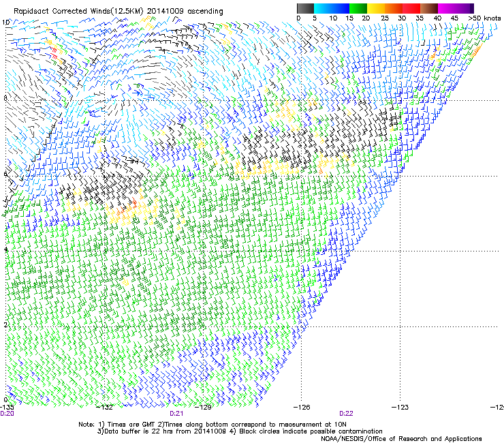
Task: Click the gray 0-5 knots legend segment
Action: [x=305, y=8]
